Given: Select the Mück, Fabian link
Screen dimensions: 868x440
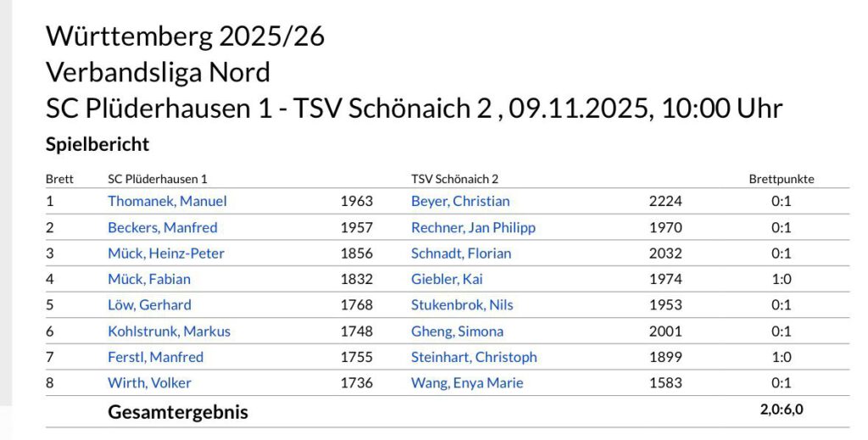Looking at the screenshot, I should 148,279.
